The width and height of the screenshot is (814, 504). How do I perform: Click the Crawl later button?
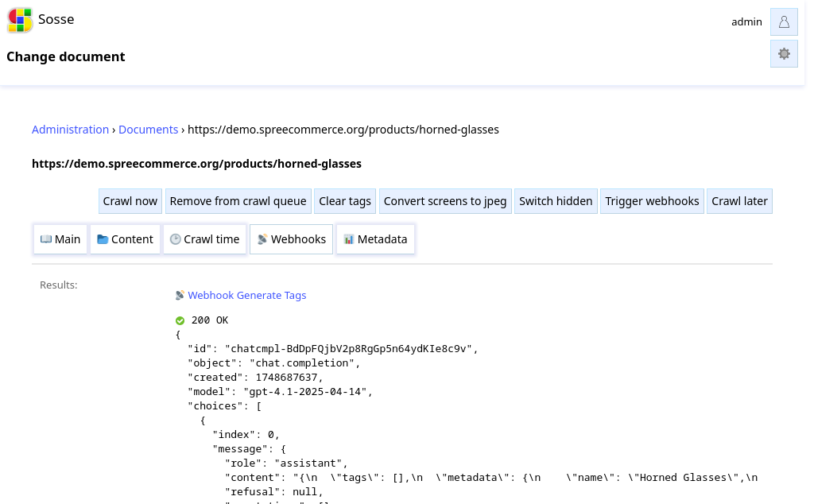[740, 201]
